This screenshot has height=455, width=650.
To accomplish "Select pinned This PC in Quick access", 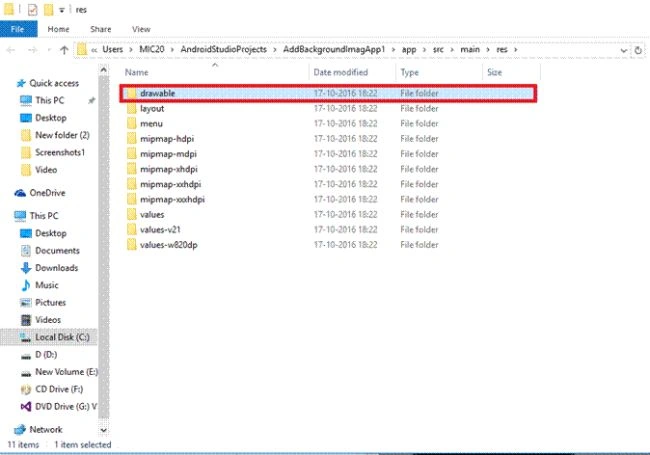I will pos(50,100).
